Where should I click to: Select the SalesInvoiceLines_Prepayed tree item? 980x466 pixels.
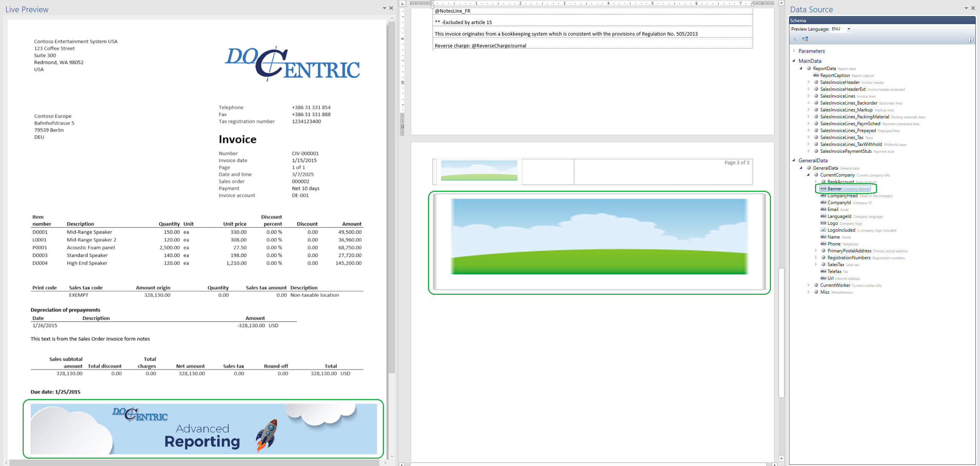(848, 131)
